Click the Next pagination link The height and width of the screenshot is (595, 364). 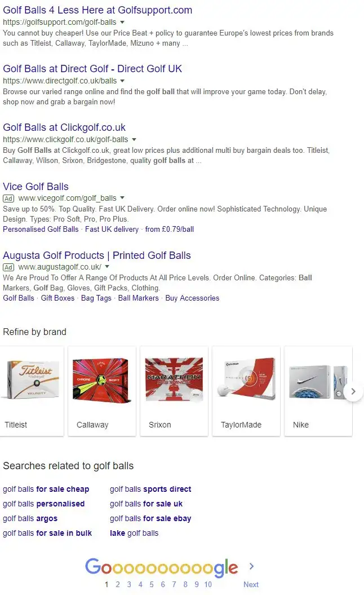coord(251,584)
